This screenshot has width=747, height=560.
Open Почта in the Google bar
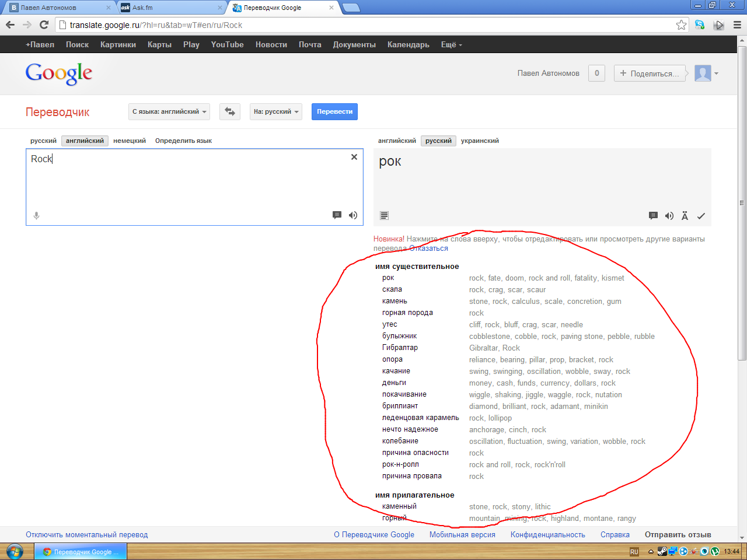[x=310, y=44]
